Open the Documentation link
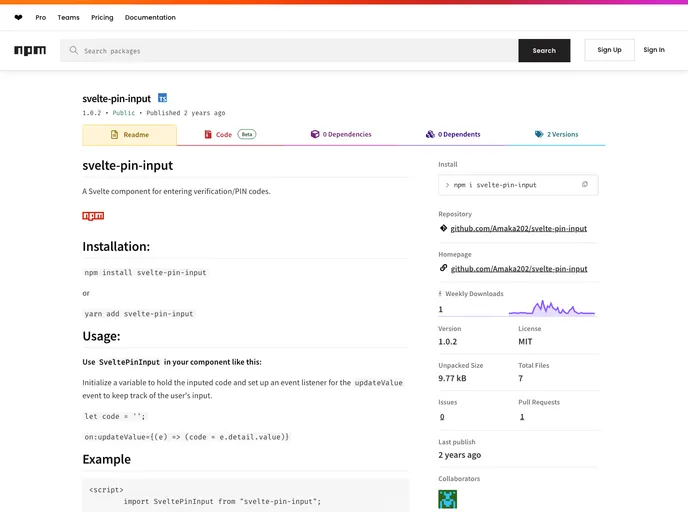The image size is (688, 512). click(150, 18)
